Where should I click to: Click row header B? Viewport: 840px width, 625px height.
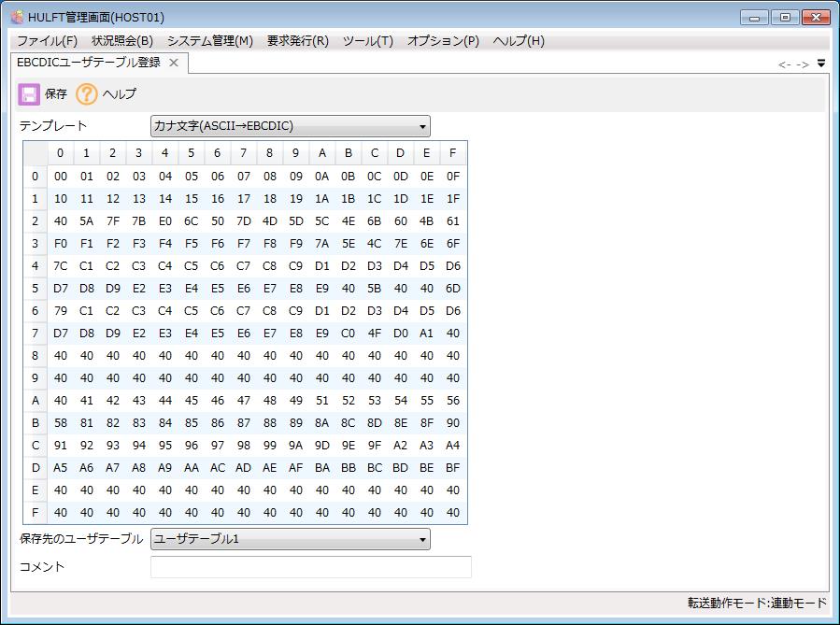point(36,423)
